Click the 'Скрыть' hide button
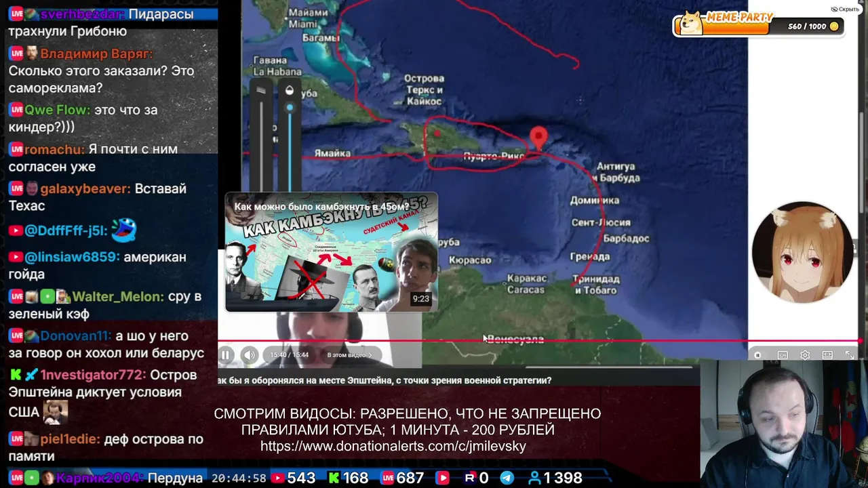 click(845, 9)
